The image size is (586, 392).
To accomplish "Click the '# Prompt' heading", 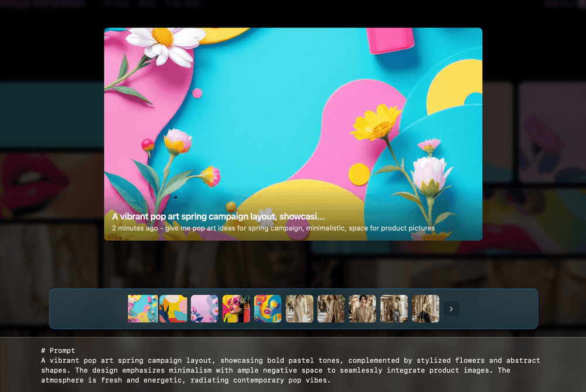I will 58,350.
